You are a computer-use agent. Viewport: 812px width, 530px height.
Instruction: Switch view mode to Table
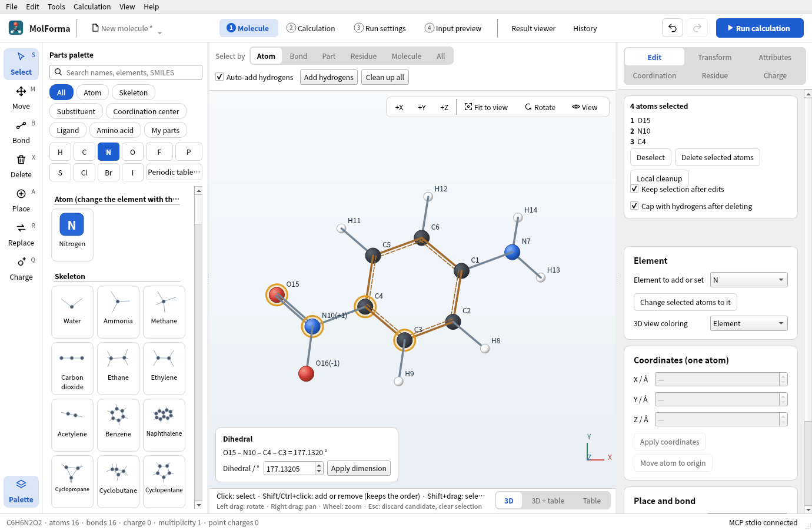click(592, 501)
